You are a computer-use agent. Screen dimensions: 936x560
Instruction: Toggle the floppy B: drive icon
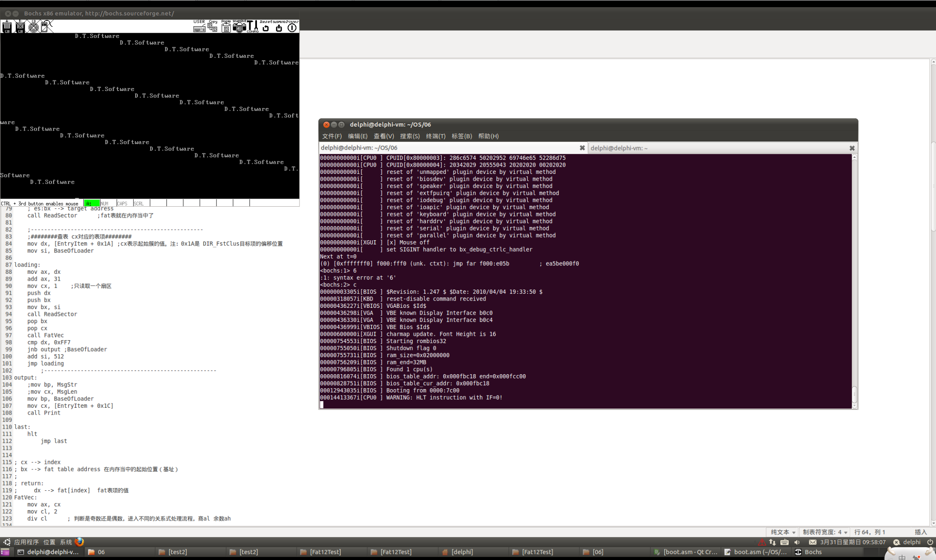tap(20, 27)
